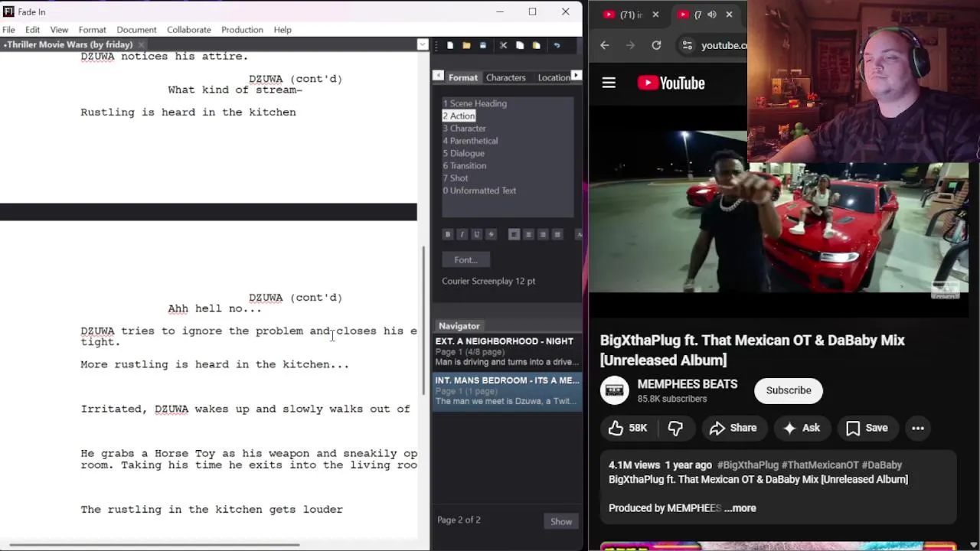980x551 pixels.
Task: Switch to the Characters panel tab
Action: (x=505, y=77)
